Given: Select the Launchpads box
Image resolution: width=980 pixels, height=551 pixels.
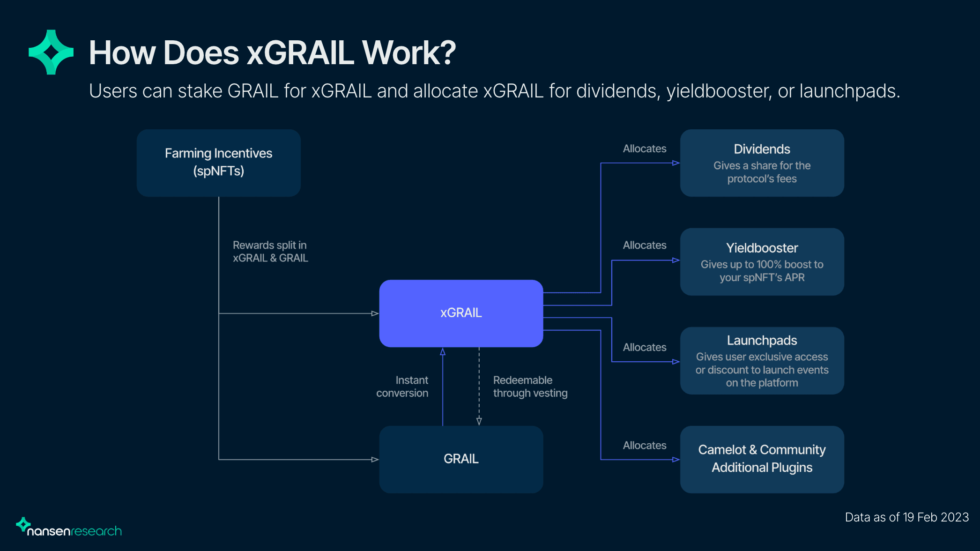Looking at the screenshot, I should point(762,360).
